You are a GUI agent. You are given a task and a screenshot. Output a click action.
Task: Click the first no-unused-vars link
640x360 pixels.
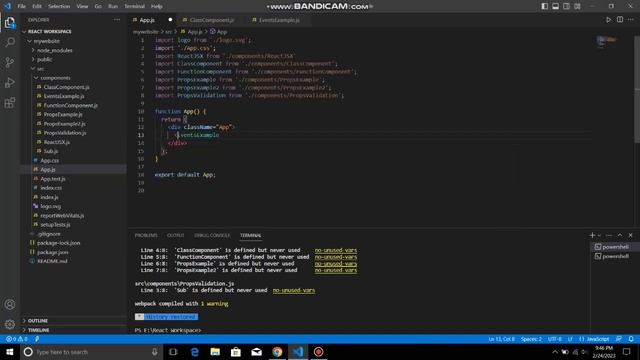pyautogui.click(x=336, y=250)
